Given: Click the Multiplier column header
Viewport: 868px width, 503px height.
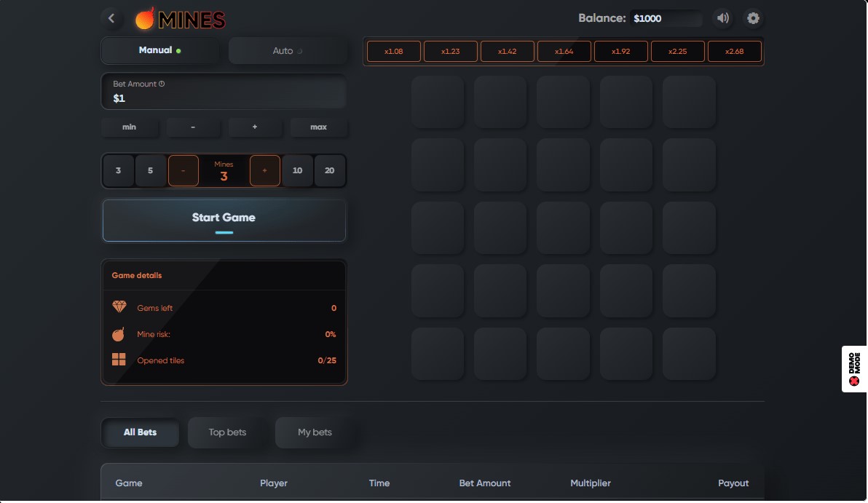Looking at the screenshot, I should pos(590,483).
